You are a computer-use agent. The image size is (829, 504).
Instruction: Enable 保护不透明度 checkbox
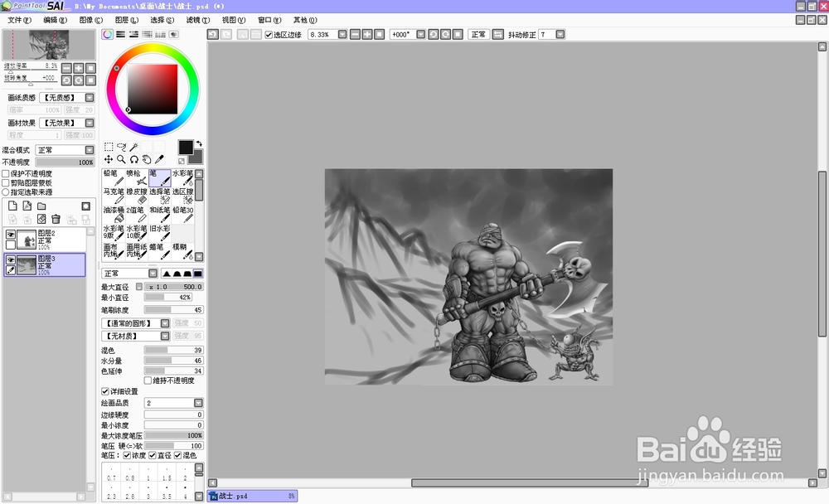point(6,173)
